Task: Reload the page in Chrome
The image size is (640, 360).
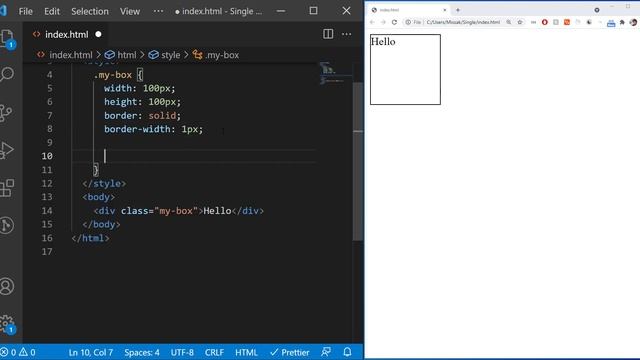Action: 394,22
